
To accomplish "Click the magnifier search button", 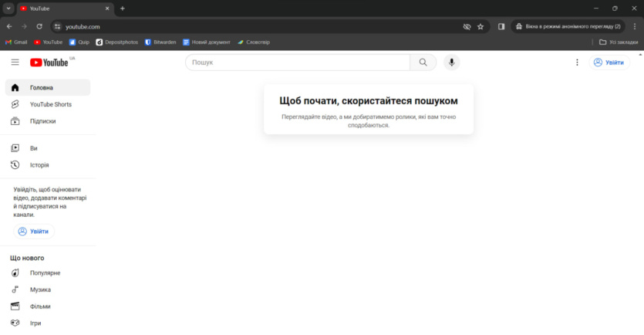I will pos(423,63).
